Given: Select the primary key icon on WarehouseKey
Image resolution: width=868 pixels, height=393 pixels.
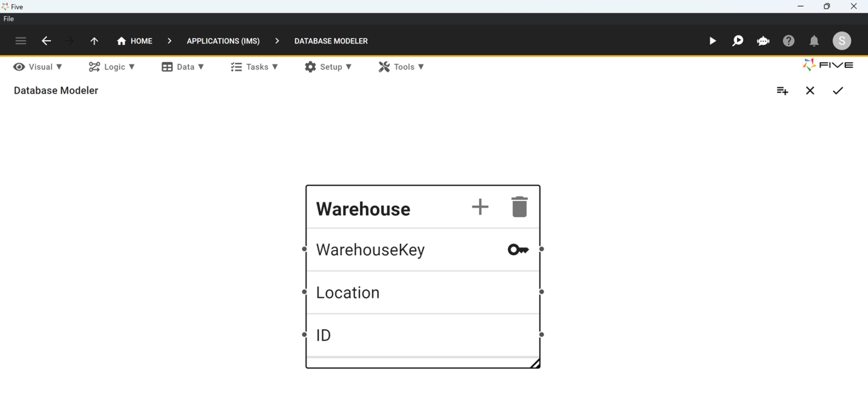Looking at the screenshot, I should 518,249.
